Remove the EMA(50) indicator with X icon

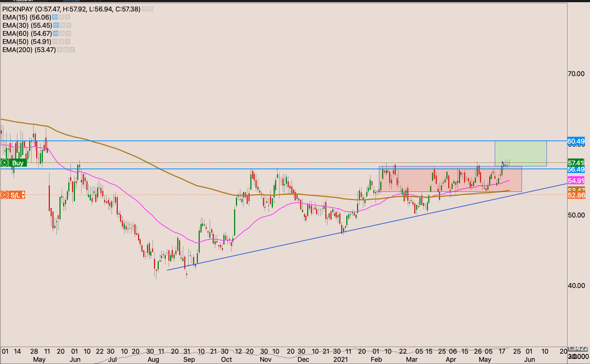click(x=67, y=42)
